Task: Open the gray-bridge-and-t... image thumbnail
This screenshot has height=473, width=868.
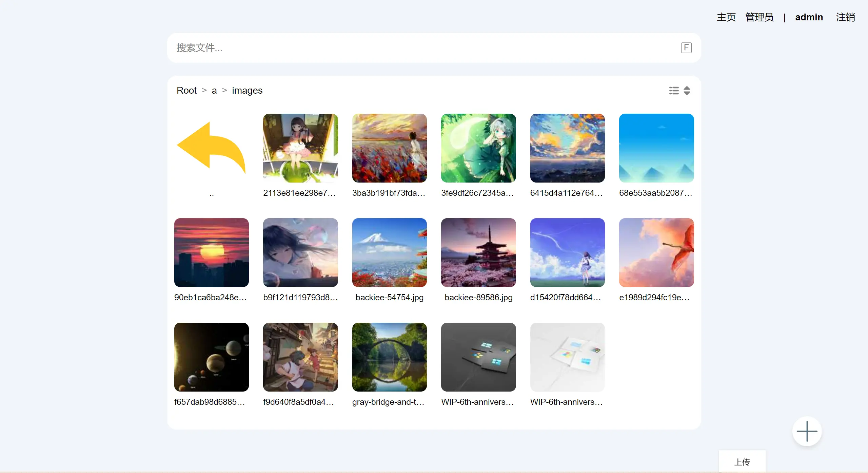Action: 389,357
